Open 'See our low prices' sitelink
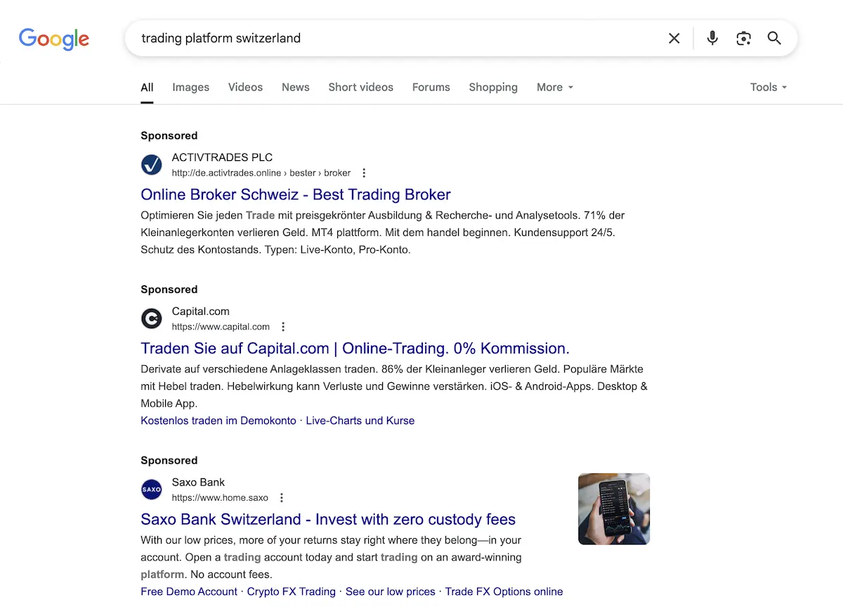Viewport: 843px width, 616px height. click(391, 591)
